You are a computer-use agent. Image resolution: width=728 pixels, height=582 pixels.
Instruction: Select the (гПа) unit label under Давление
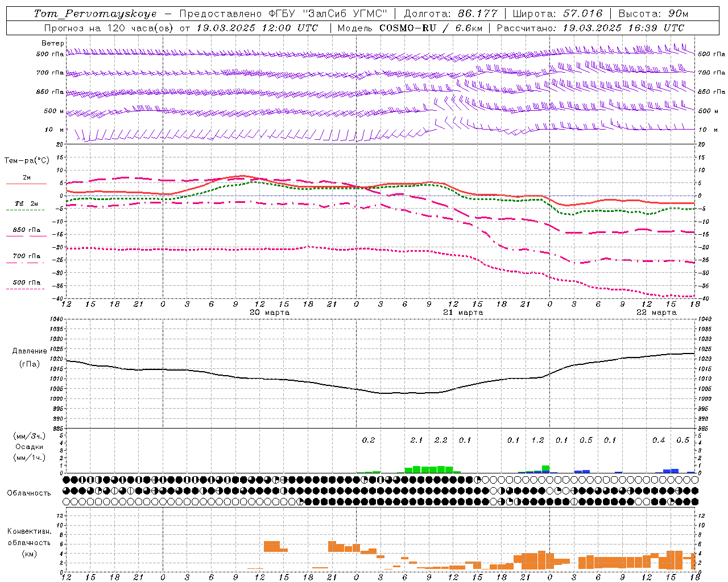point(30,364)
